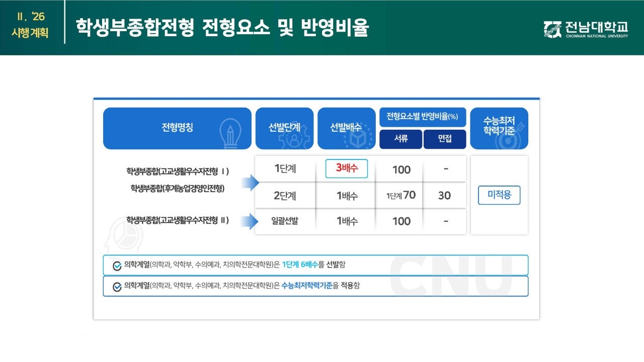The image size is (644, 362).
Task: Select the 선발배수 header
Action: [x=347, y=128]
